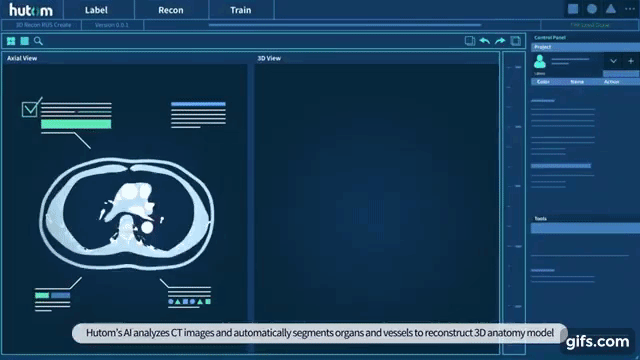Select the four-panel grid layout icon
640x360 pixels.
tap(11, 41)
